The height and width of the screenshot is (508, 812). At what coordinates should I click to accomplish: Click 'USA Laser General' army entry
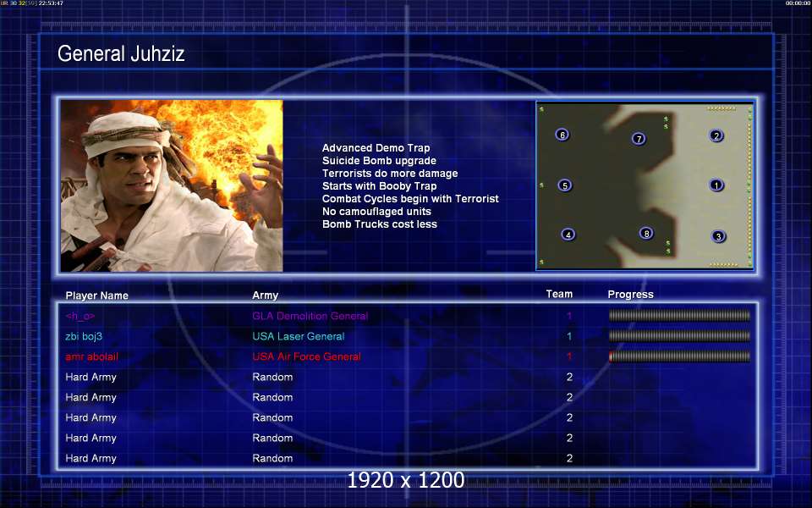pos(299,336)
